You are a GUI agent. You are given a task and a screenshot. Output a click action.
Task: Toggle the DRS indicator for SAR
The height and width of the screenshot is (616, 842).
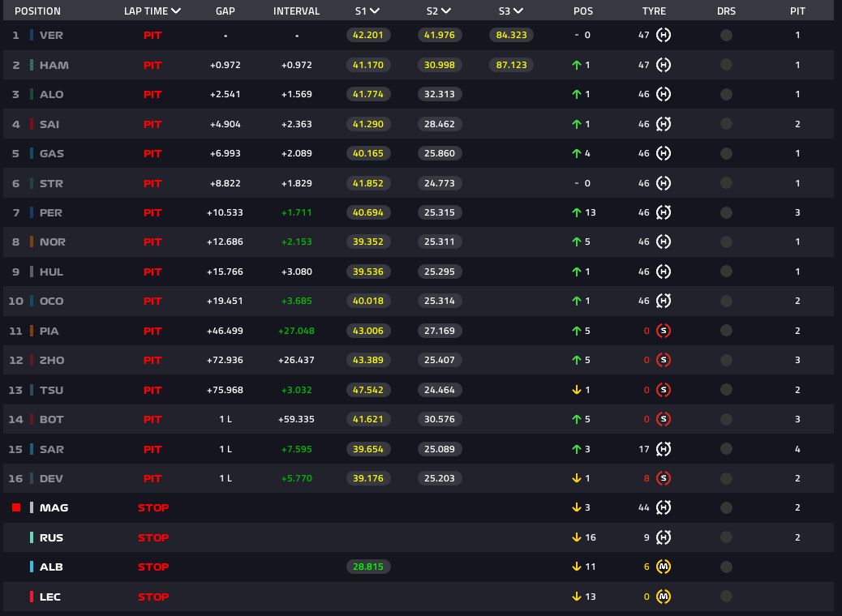click(x=726, y=449)
